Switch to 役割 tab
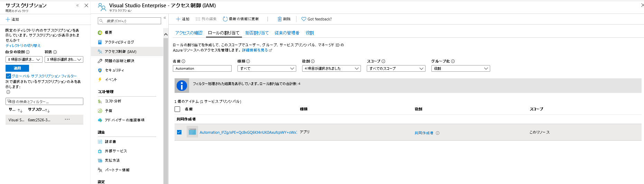644x184 pixels. click(x=310, y=33)
